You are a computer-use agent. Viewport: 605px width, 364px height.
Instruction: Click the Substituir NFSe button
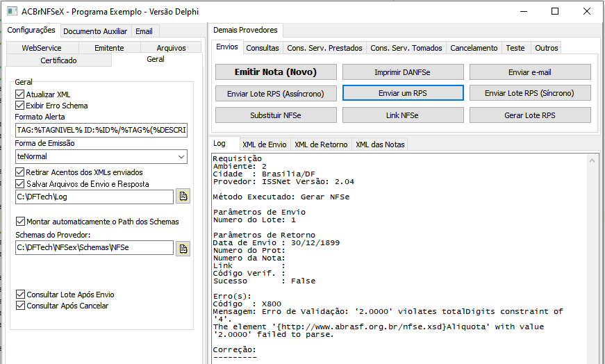pyautogui.click(x=276, y=115)
